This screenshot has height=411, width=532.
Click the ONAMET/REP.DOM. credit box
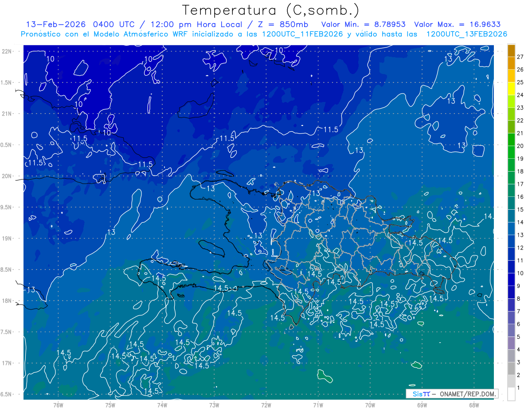452,394
